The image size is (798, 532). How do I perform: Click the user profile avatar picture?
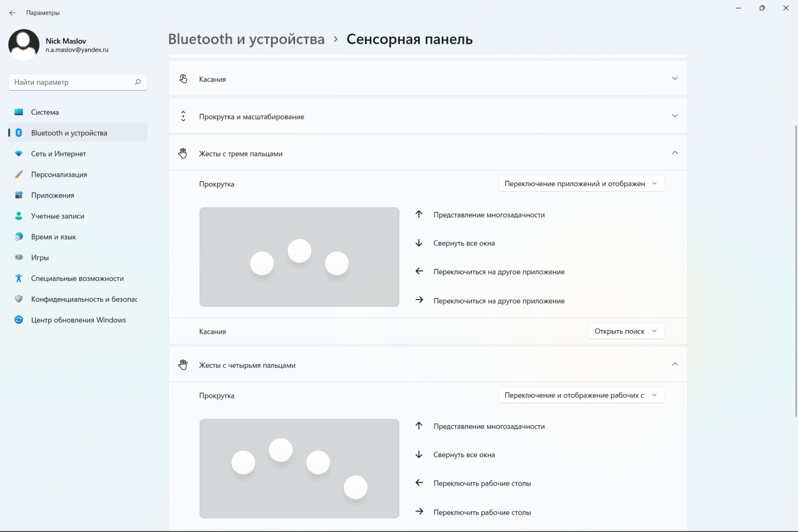tap(24, 44)
